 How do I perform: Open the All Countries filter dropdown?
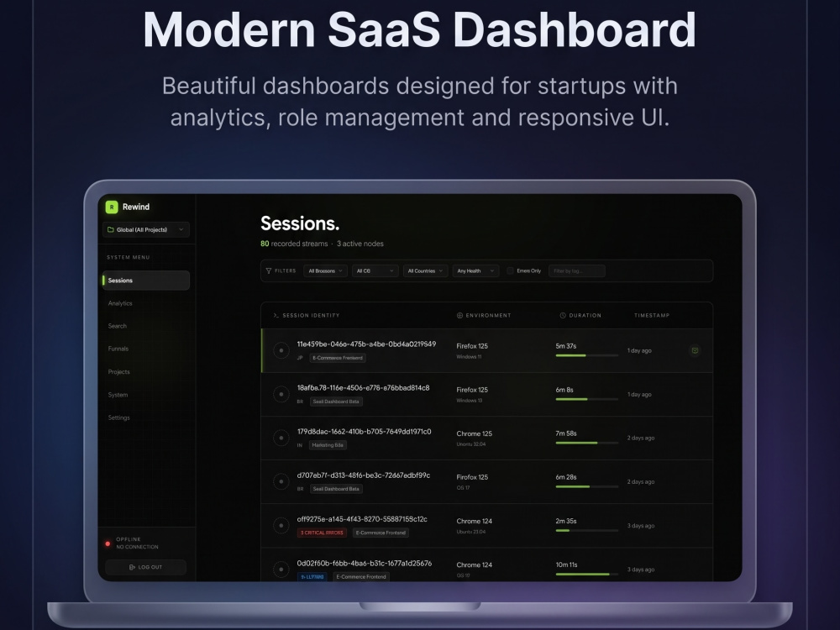pos(425,271)
